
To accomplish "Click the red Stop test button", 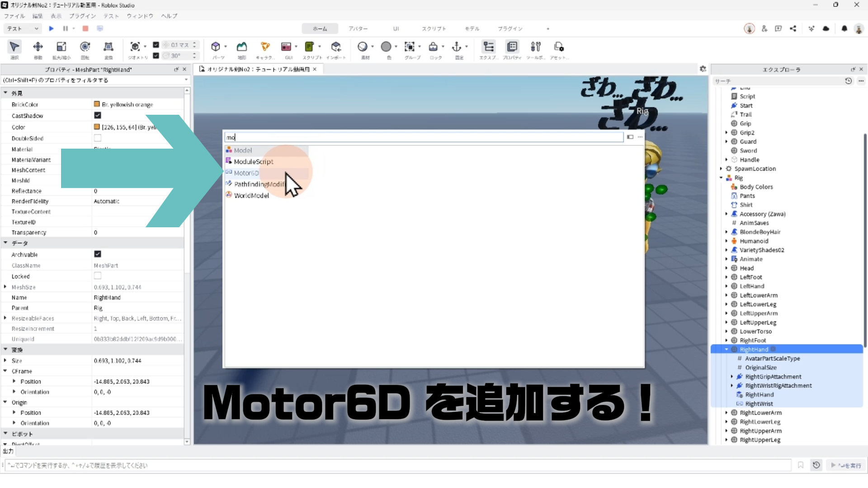I will tap(85, 28).
